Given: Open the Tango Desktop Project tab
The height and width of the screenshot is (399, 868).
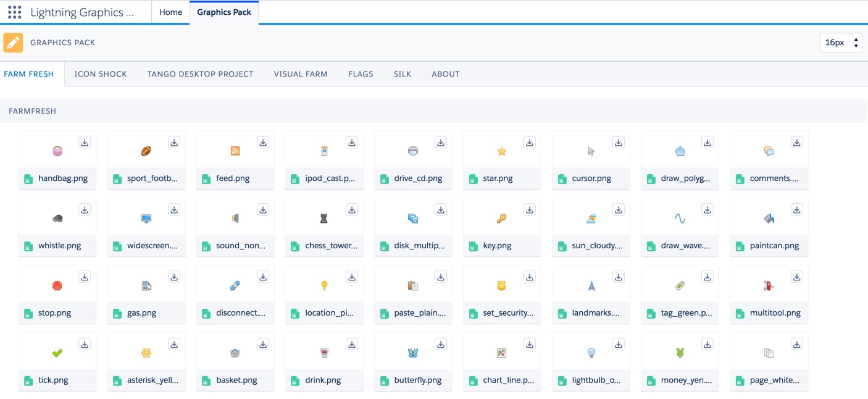Looking at the screenshot, I should click(x=200, y=74).
